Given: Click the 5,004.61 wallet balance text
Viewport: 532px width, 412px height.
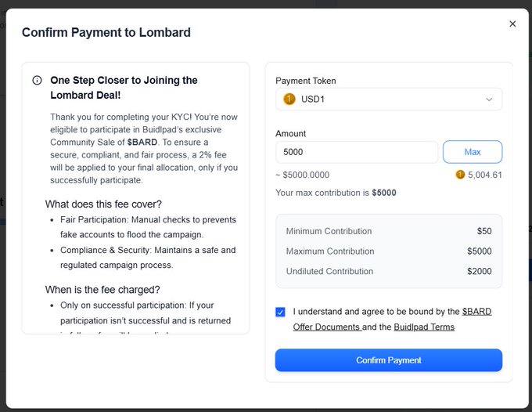Looking at the screenshot, I should [484, 175].
